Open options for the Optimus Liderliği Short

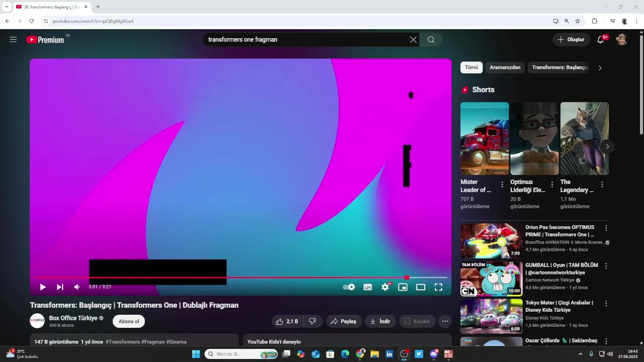pos(552,185)
